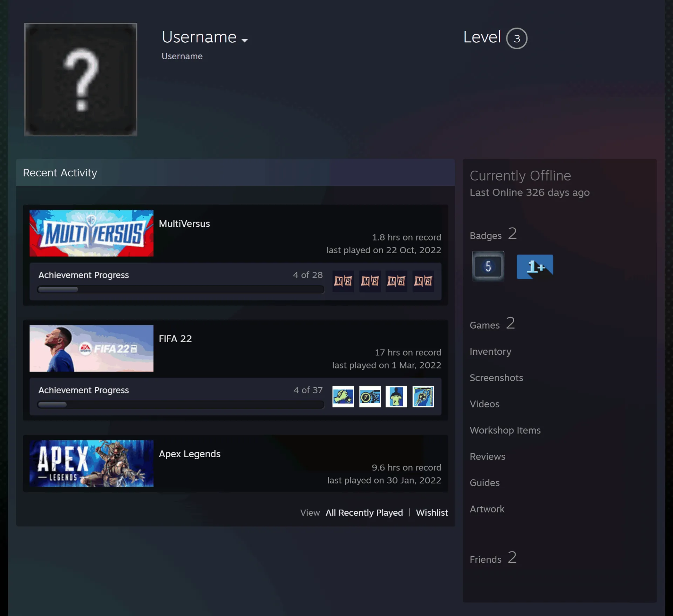The width and height of the screenshot is (673, 616).
Task: Open the Inventory page
Action: coord(490,351)
